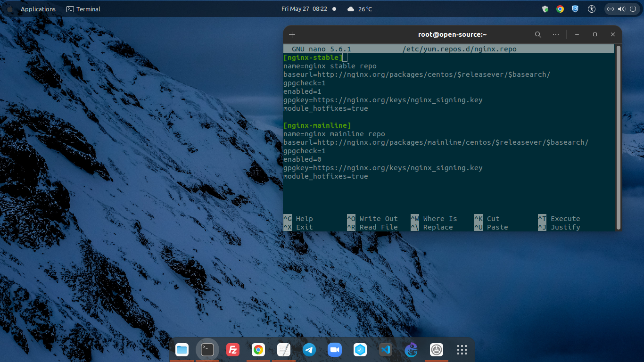Click the blue hexagon app dock icon

360,350
